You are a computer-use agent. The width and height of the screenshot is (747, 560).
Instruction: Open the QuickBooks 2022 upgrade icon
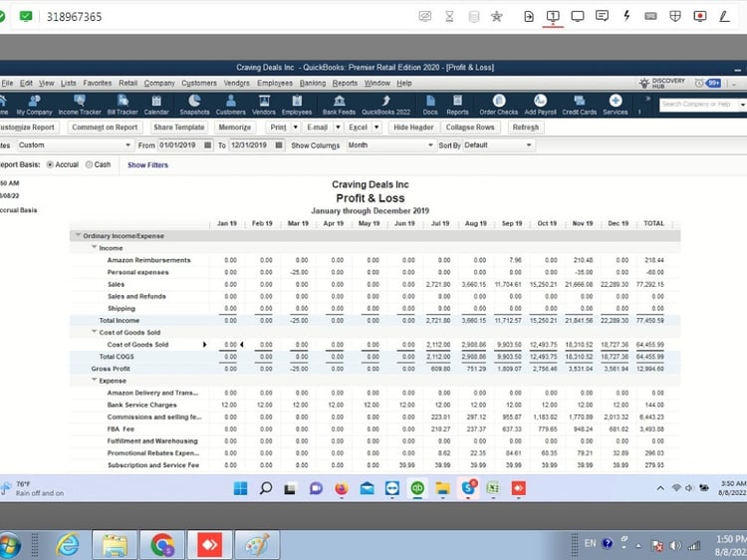[x=385, y=105]
